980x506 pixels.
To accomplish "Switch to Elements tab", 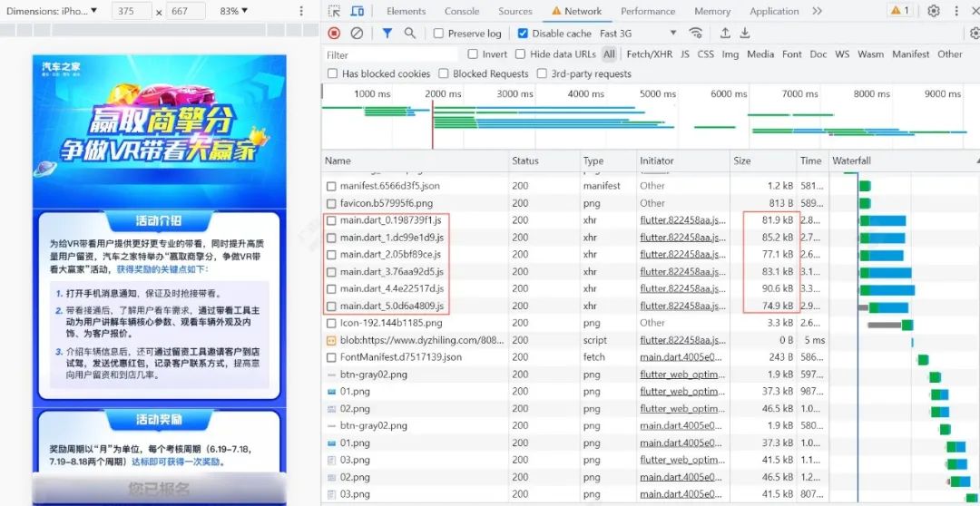I will pyautogui.click(x=407, y=11).
